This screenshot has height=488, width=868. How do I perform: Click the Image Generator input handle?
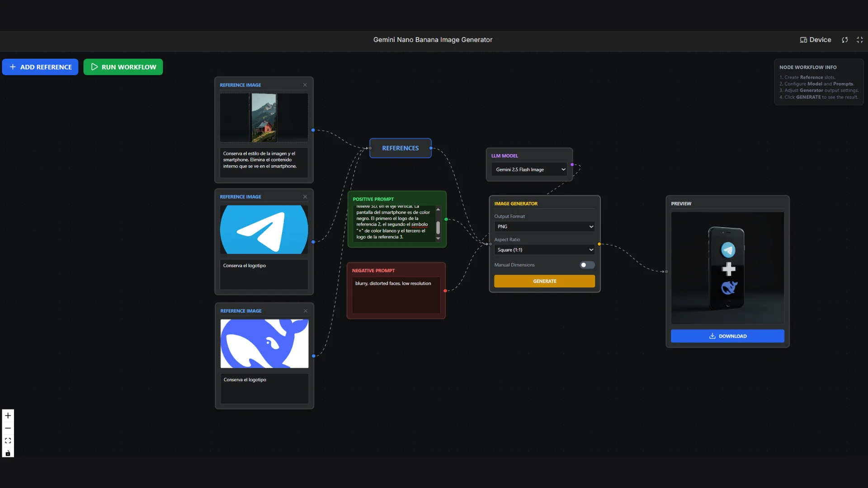[x=490, y=244]
